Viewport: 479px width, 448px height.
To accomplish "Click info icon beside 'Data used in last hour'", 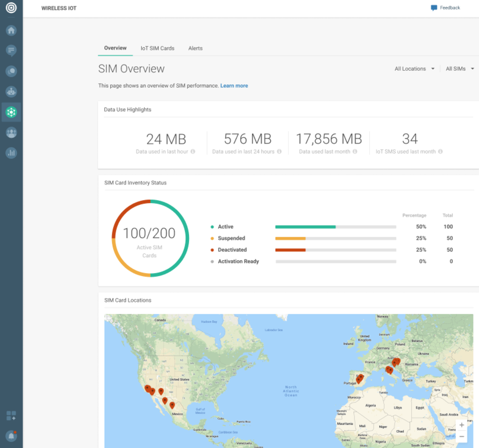I will [x=193, y=152].
